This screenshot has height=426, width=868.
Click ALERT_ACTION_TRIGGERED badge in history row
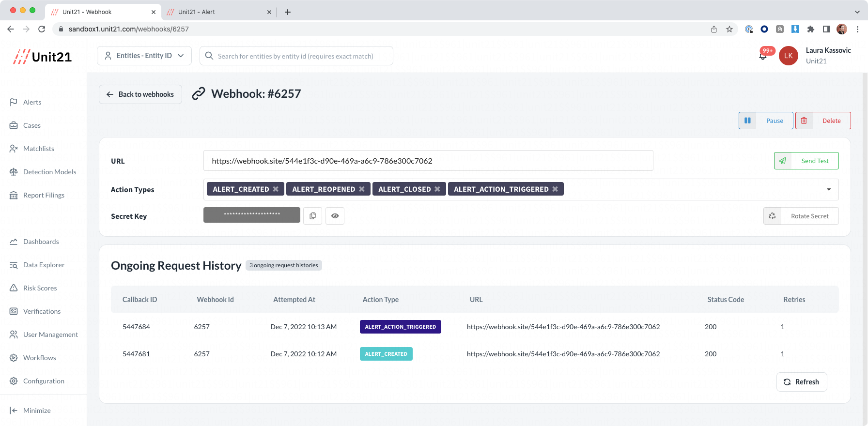401,327
